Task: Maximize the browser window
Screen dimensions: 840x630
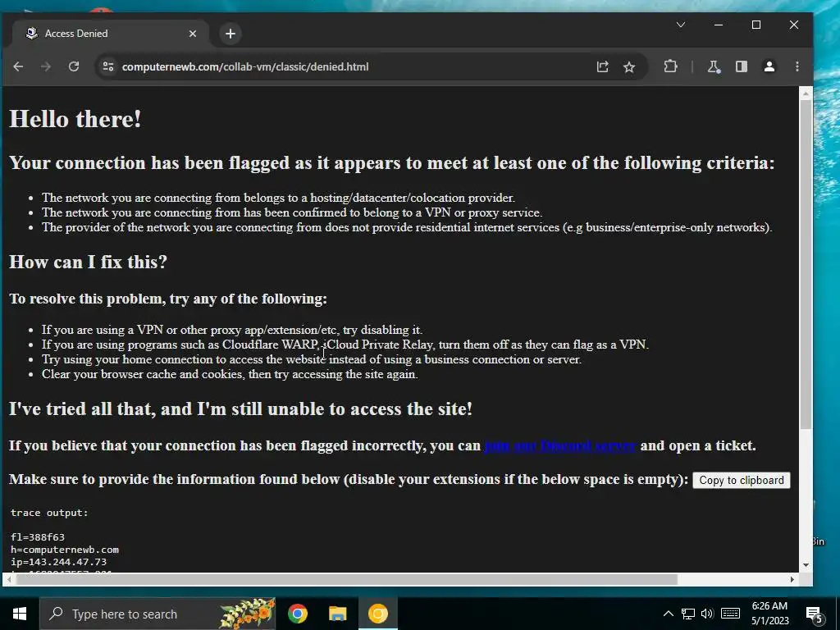Action: (x=756, y=25)
